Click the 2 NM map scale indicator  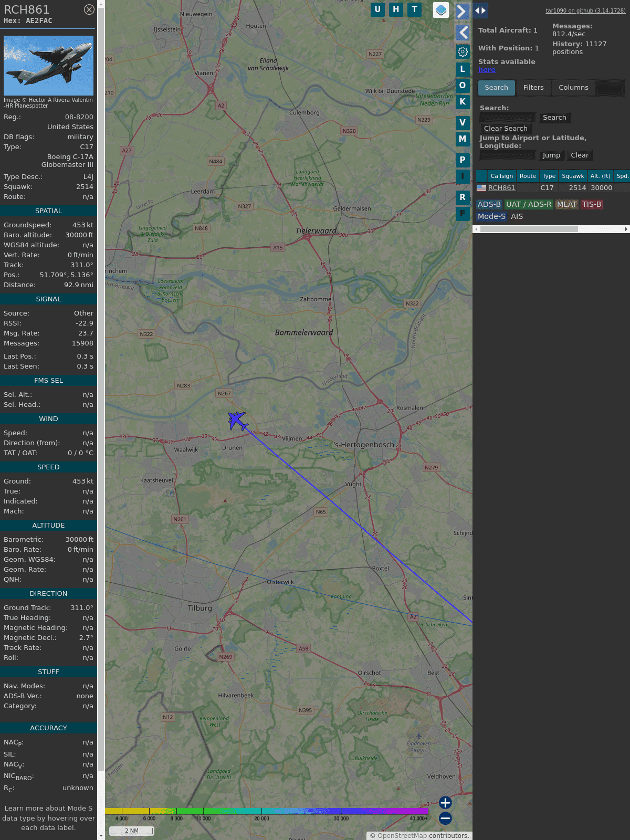click(x=132, y=831)
